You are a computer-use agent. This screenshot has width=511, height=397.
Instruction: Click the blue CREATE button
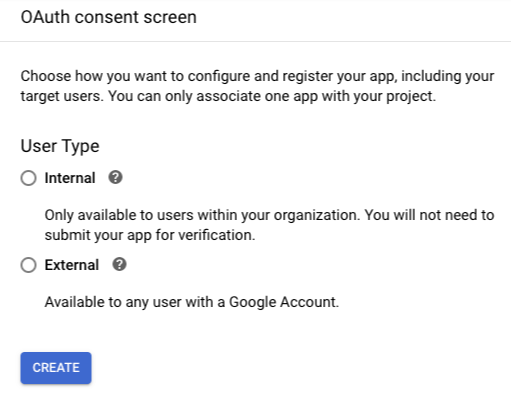56,368
